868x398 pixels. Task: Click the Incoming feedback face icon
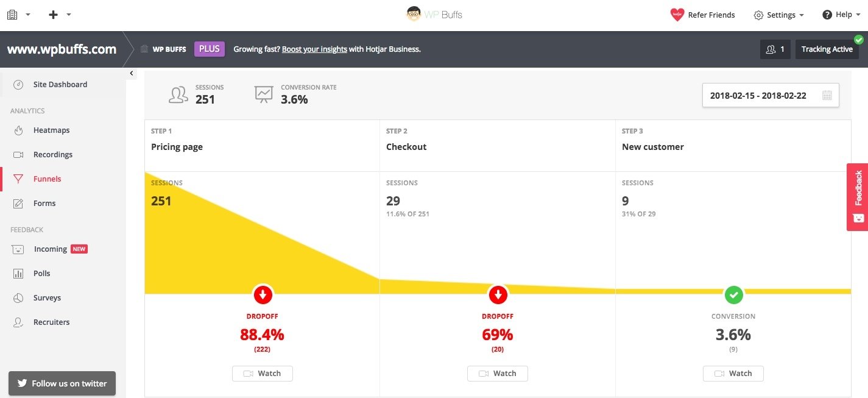[18, 249]
